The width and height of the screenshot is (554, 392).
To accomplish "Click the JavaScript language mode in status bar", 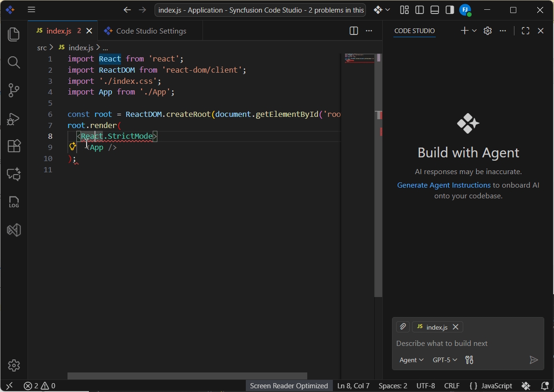I will tap(496, 386).
